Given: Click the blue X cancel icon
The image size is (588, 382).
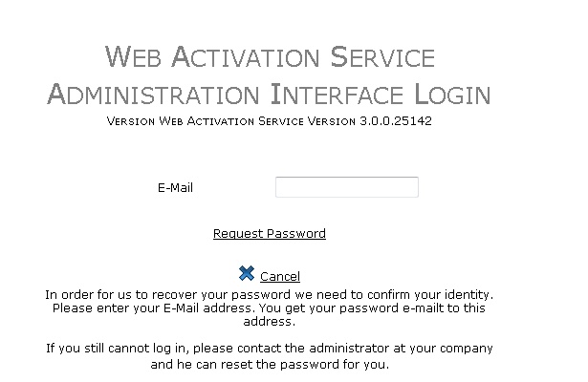Looking at the screenshot, I should click(x=247, y=274).
